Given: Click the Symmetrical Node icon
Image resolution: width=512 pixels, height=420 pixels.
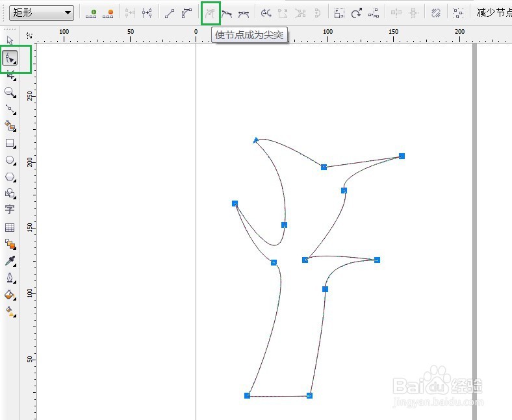Looking at the screenshot, I should click(x=244, y=14).
